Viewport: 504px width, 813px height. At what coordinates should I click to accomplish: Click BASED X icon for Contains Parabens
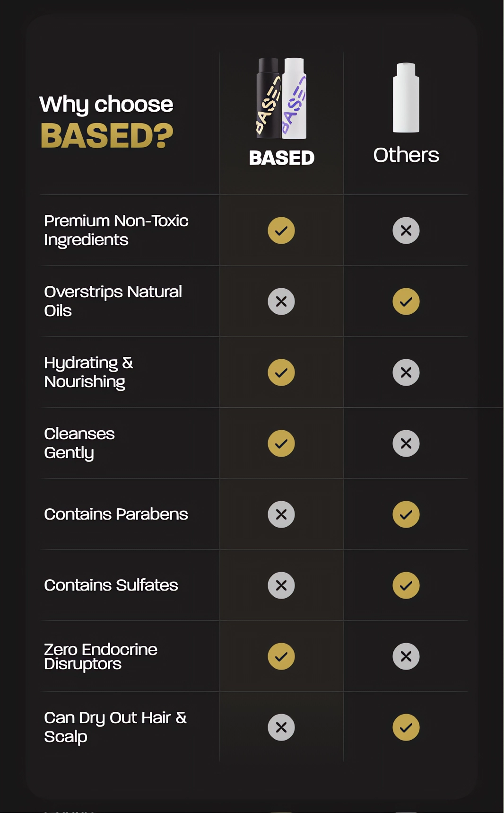(281, 514)
